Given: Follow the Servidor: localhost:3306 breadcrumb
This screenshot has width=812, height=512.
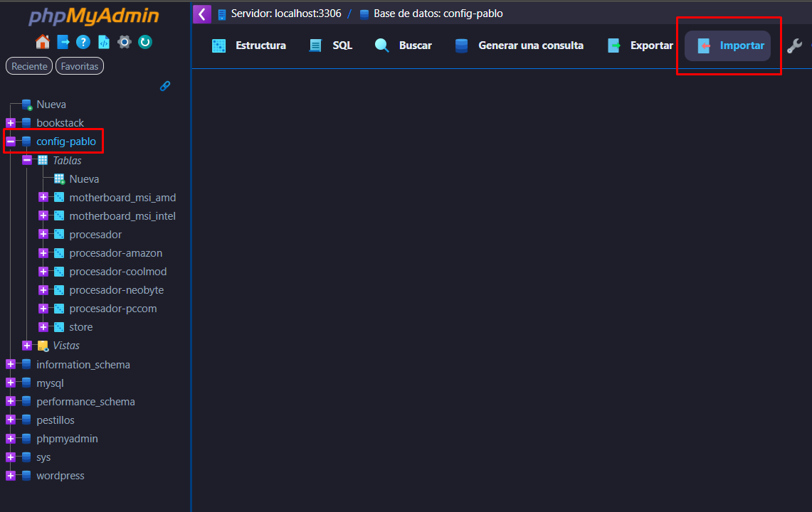Looking at the screenshot, I should 286,14.
